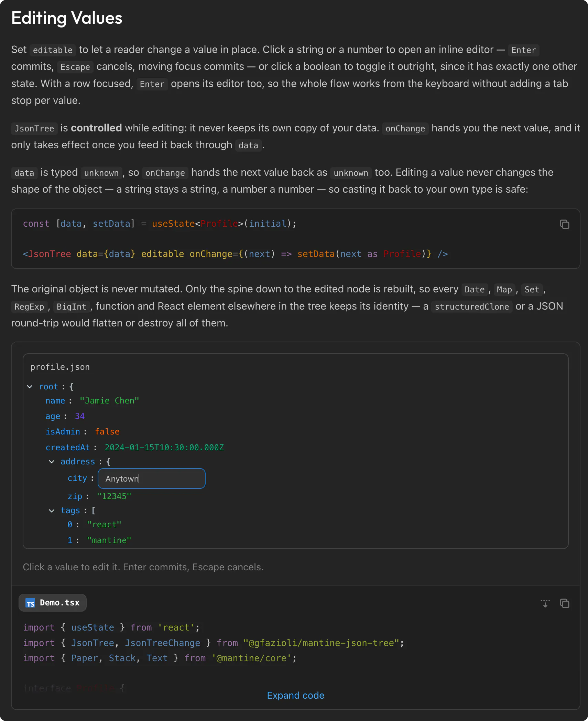Click the TS file icon on the Demo.tsx tab
Viewport: 588px width, 721px height.
31,603
